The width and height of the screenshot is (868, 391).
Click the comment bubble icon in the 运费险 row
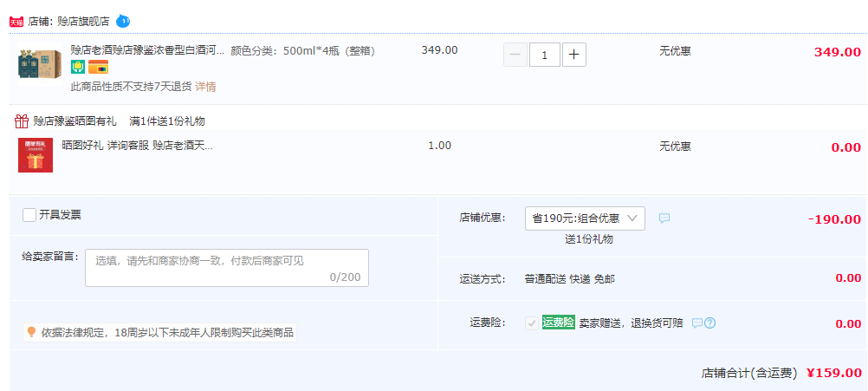[697, 323]
